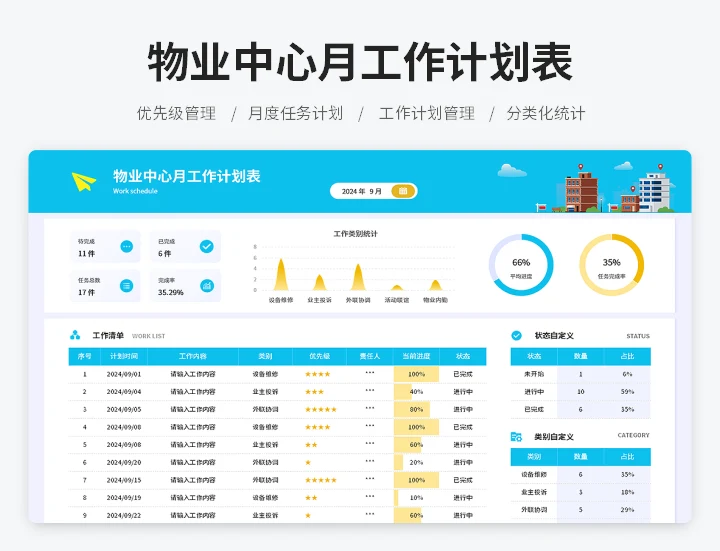
Task: Click 18% share in category table
Action: 627,492
